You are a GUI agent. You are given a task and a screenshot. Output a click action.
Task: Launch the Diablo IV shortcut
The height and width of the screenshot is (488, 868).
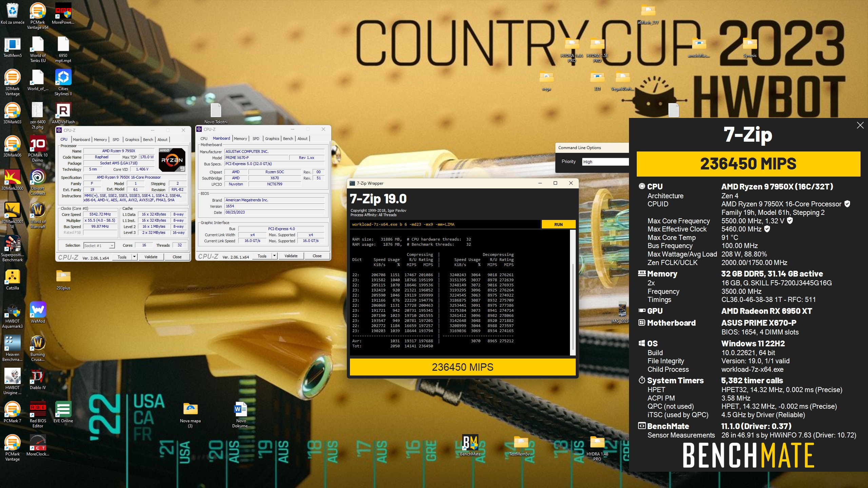click(38, 379)
